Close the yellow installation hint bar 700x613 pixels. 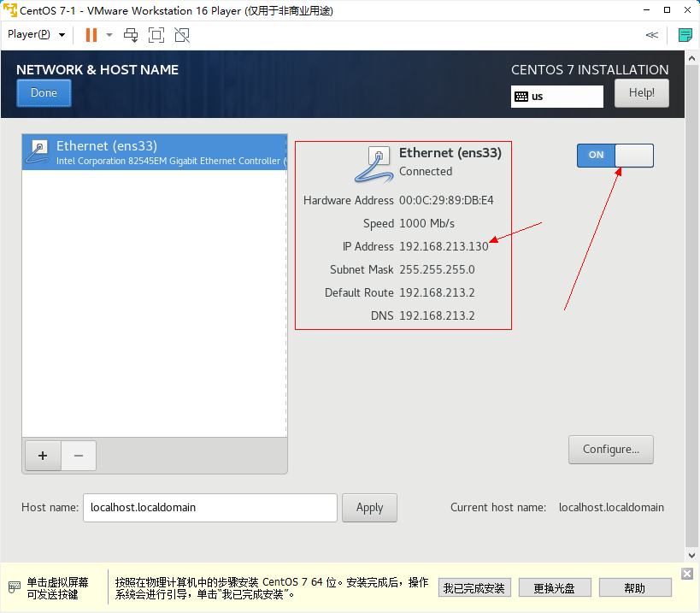point(687,574)
